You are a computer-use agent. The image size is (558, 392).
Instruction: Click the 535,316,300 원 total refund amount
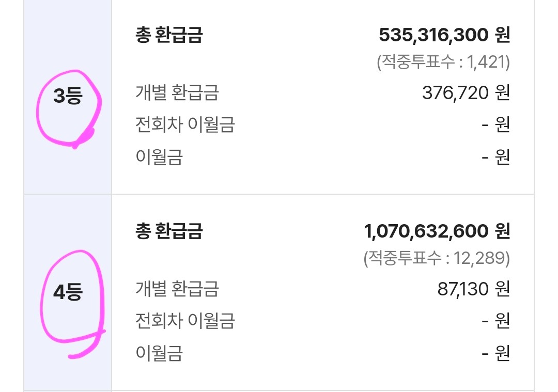click(x=444, y=35)
